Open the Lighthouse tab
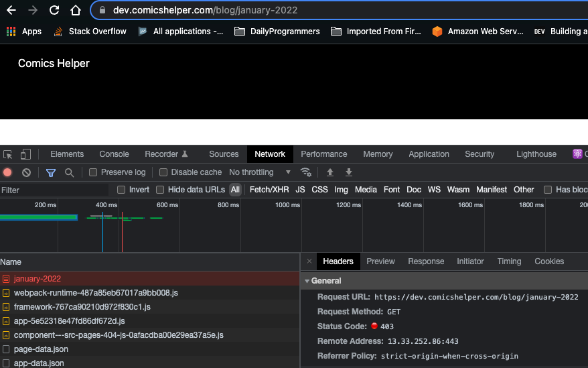This screenshot has width=588, height=368. coord(536,154)
